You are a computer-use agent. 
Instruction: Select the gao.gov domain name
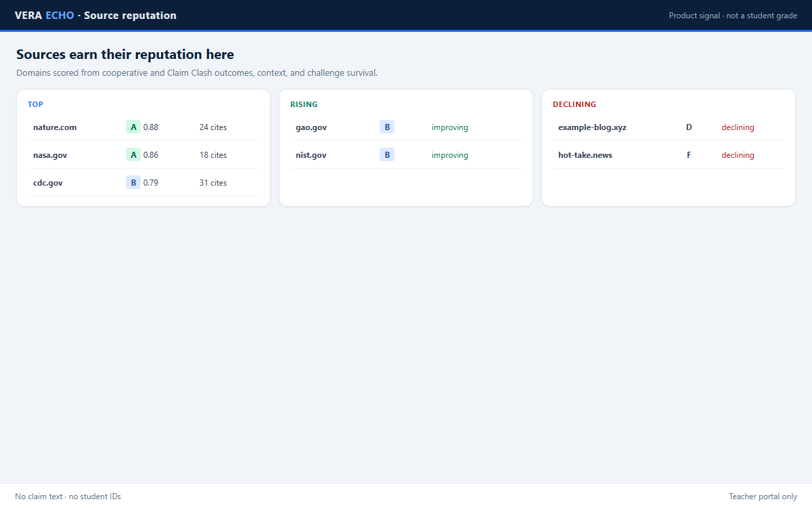[x=311, y=127]
